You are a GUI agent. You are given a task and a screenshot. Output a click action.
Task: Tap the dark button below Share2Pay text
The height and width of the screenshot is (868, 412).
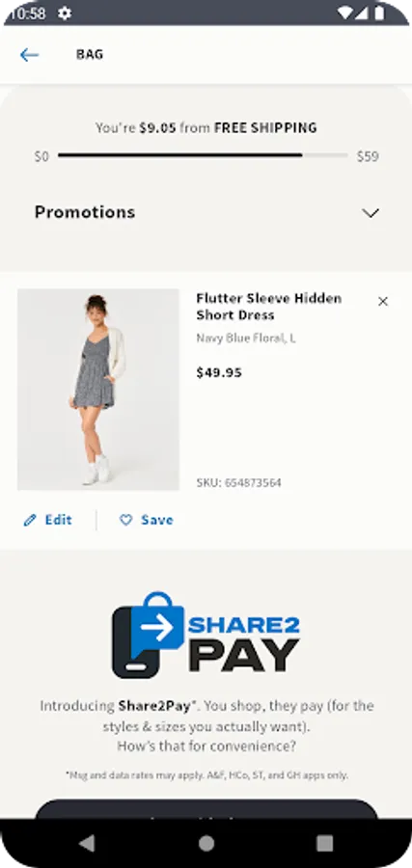tap(206, 809)
